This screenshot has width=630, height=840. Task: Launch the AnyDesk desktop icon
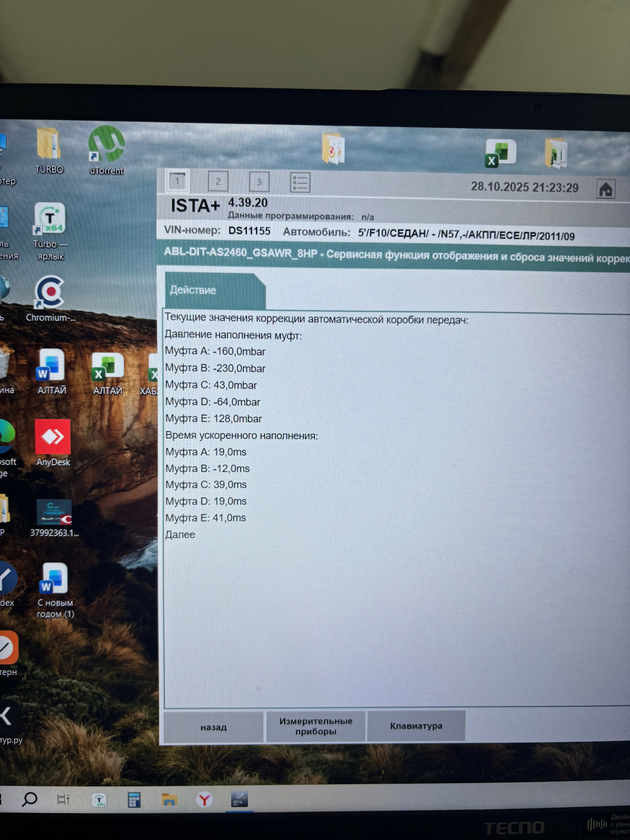(x=53, y=443)
